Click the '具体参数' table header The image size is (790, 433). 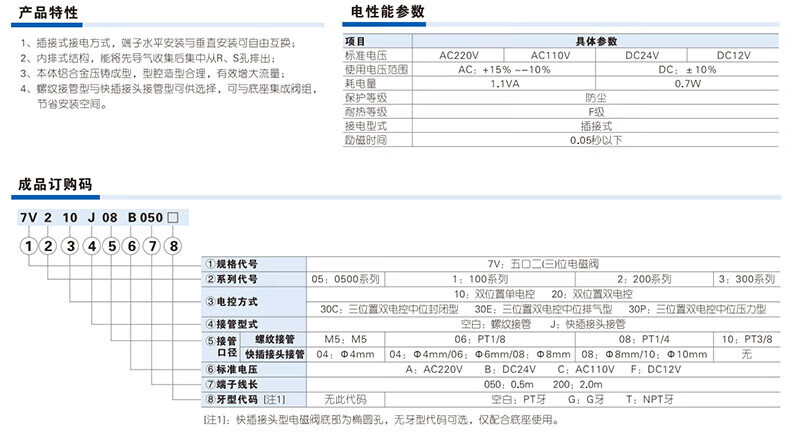(596, 41)
